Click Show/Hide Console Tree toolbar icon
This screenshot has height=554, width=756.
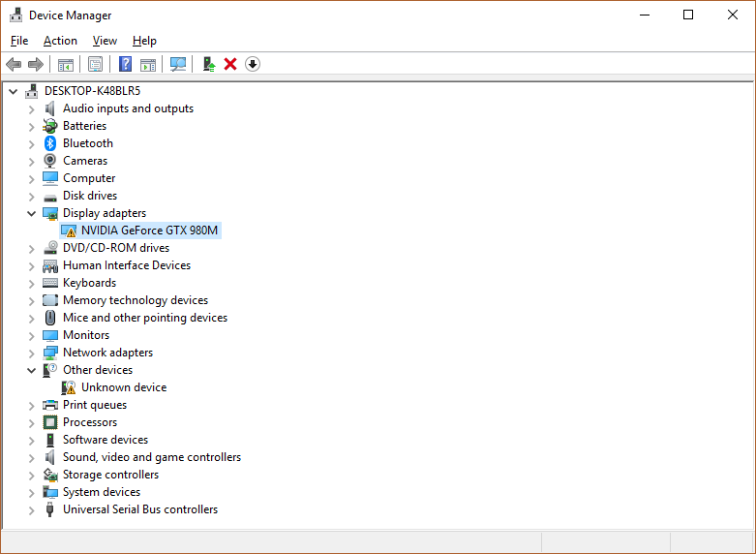click(x=66, y=64)
